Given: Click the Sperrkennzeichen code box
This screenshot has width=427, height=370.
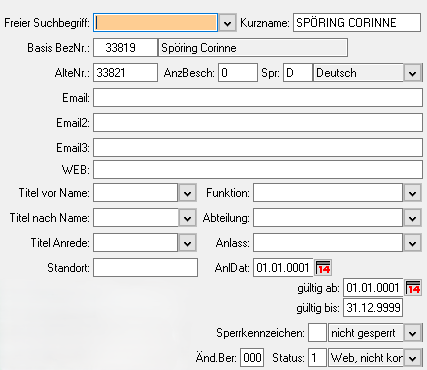Looking at the screenshot, I should [x=317, y=333].
